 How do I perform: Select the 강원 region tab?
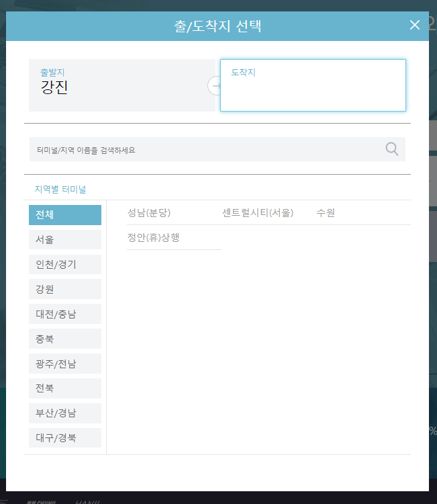click(65, 289)
